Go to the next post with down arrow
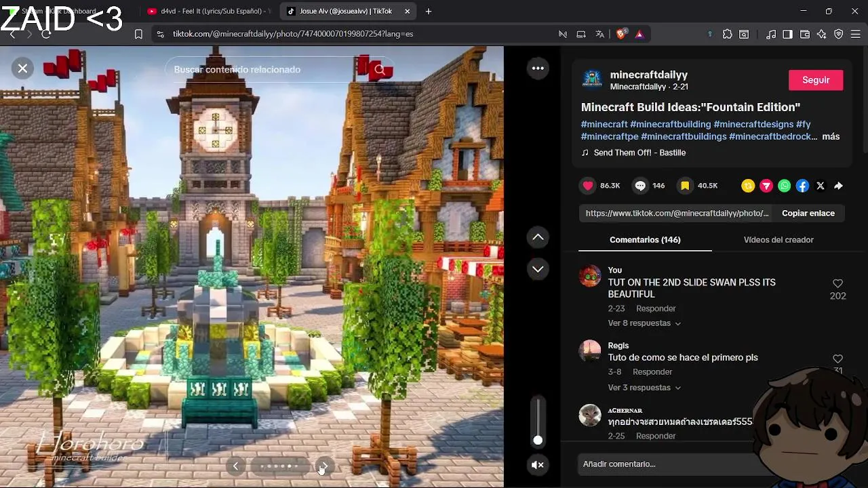This screenshot has height=488, width=868. click(538, 269)
